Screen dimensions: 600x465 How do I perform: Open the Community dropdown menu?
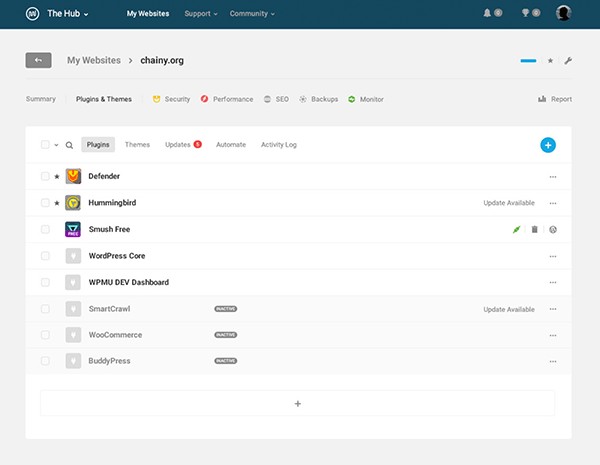point(252,14)
